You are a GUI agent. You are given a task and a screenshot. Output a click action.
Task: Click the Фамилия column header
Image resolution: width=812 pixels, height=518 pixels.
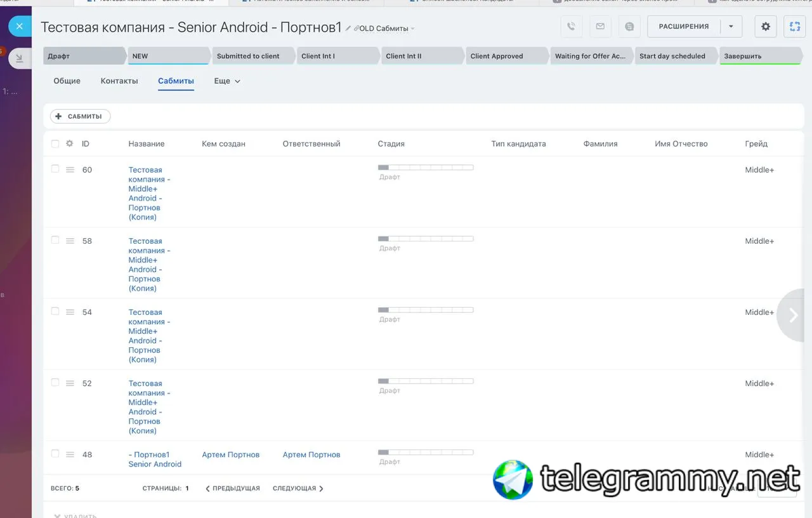point(600,144)
